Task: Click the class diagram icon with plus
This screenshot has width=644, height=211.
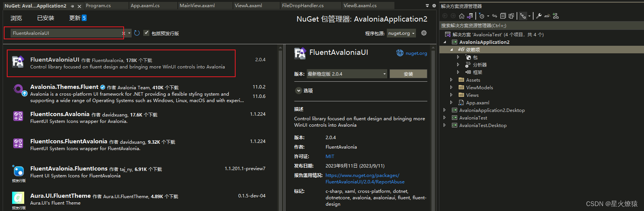Action: pyautogui.click(x=556, y=16)
